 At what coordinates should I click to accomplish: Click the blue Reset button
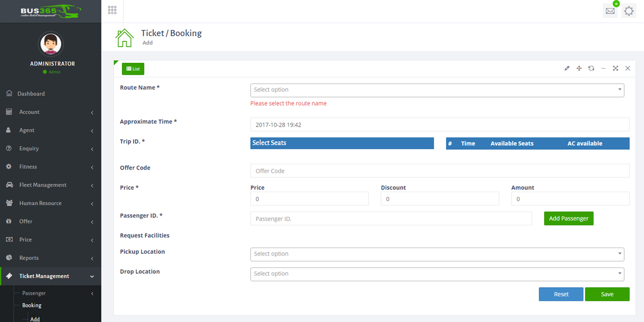pyautogui.click(x=561, y=294)
